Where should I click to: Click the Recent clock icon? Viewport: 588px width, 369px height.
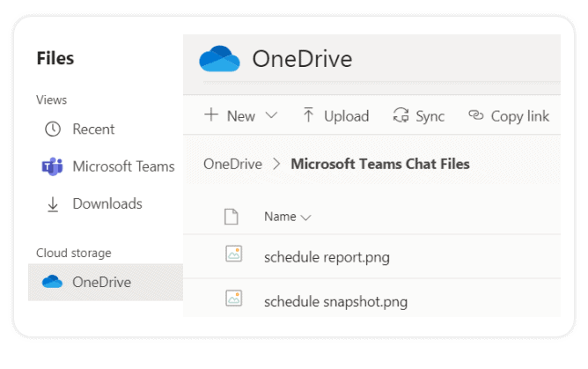(x=53, y=129)
